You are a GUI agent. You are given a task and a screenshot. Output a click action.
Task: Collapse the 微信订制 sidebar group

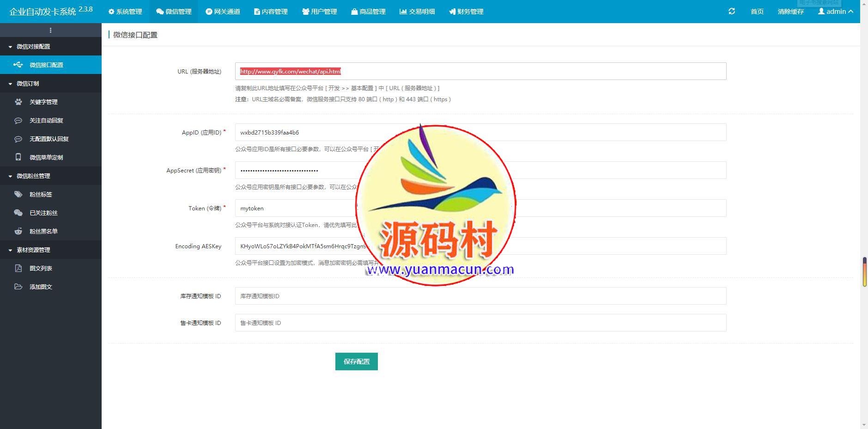coord(28,83)
